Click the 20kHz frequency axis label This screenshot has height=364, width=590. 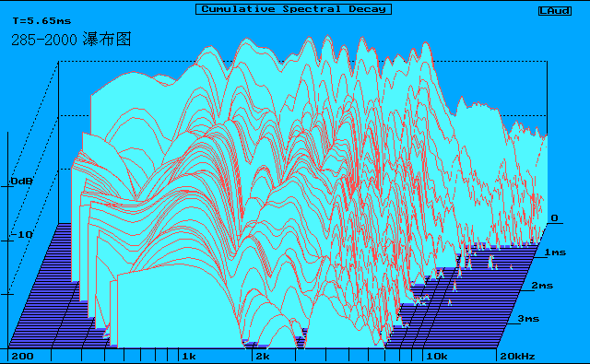(517, 356)
